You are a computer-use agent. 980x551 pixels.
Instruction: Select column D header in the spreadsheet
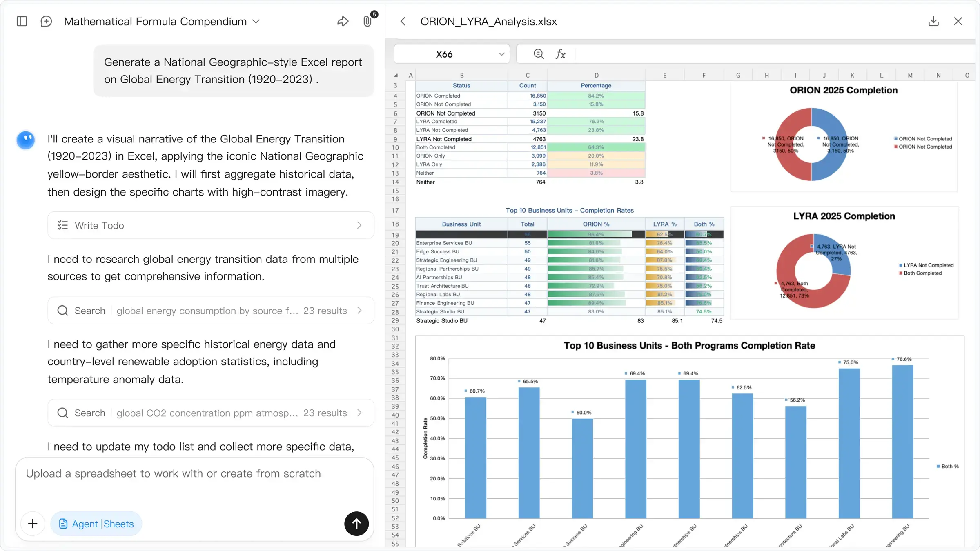coord(597,74)
